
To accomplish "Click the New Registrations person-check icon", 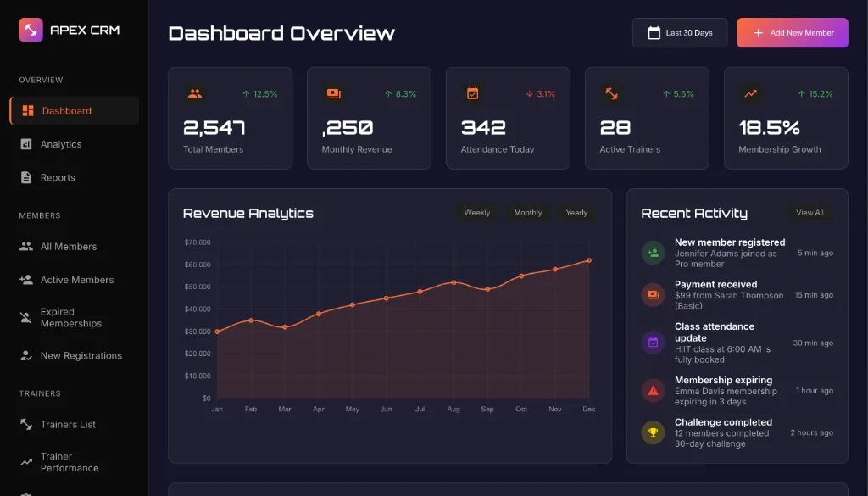I will pos(26,355).
